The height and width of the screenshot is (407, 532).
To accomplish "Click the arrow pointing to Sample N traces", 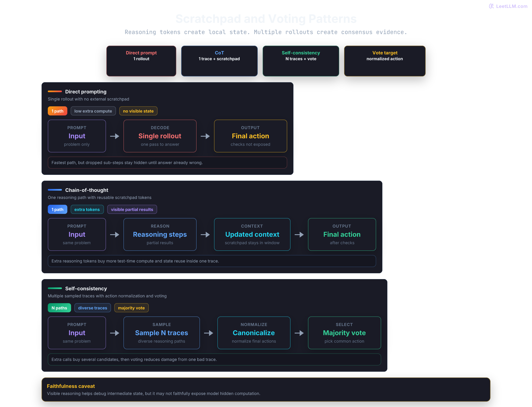I will 115,333.
